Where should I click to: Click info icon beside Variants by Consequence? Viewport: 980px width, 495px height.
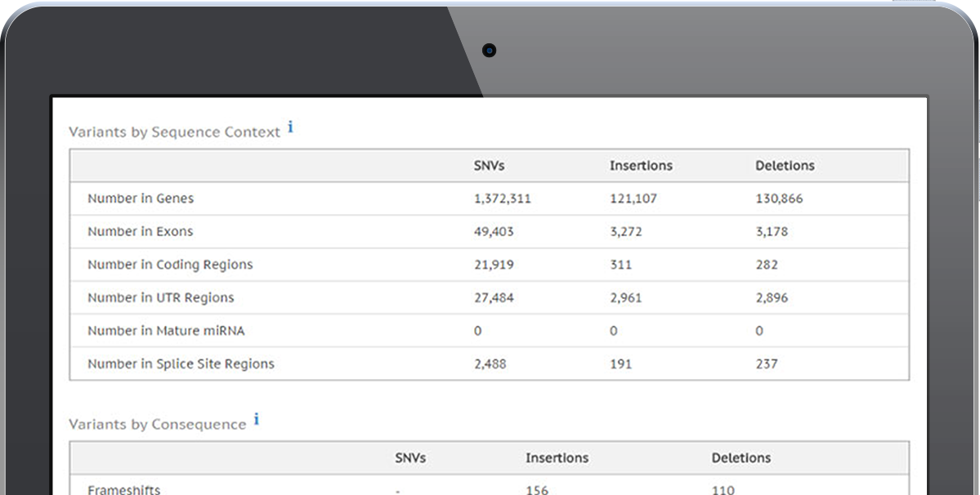pos(256,420)
